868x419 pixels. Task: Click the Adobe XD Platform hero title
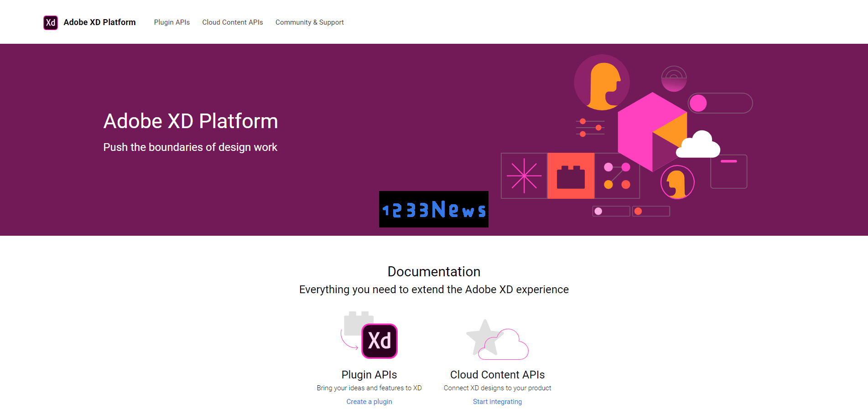(191, 121)
